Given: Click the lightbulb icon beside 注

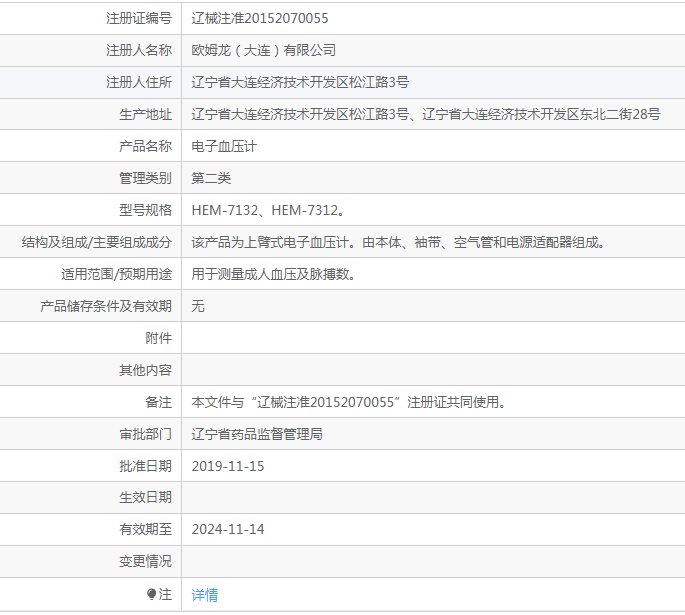Looking at the screenshot, I should 152,594.
